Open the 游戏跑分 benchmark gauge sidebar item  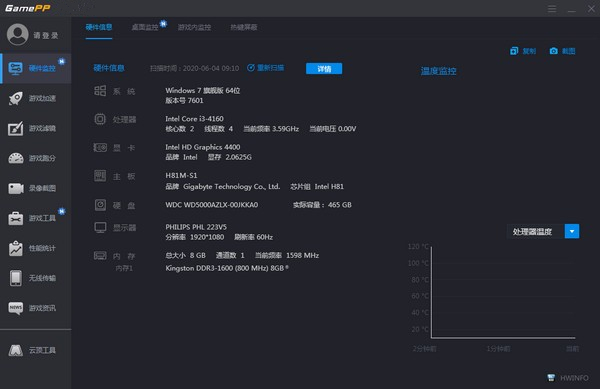36,158
